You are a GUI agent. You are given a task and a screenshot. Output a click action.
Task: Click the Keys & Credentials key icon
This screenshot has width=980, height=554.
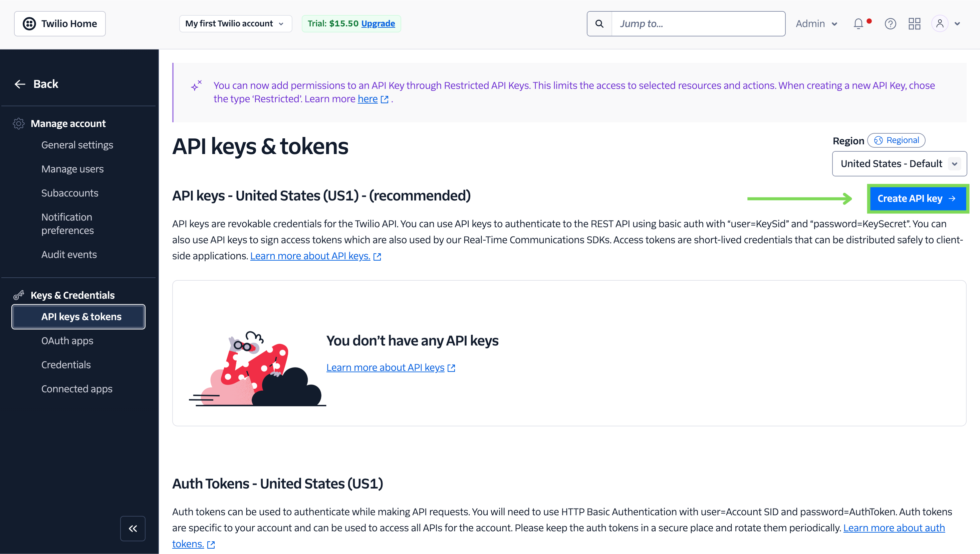(x=19, y=295)
